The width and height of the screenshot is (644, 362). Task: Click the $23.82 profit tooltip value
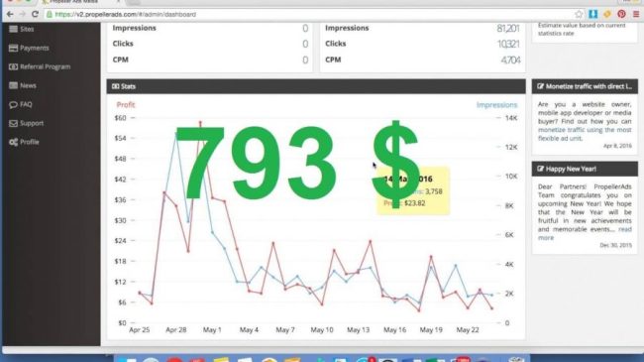click(x=415, y=203)
